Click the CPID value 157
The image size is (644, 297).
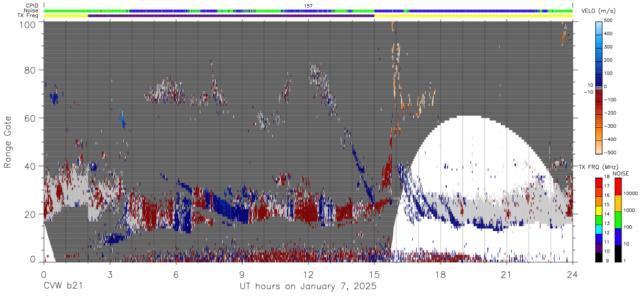point(308,6)
